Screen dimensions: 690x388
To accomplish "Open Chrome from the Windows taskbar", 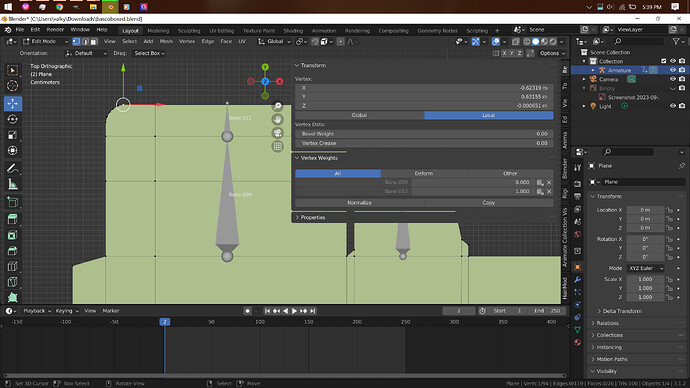I will click(59, 7).
